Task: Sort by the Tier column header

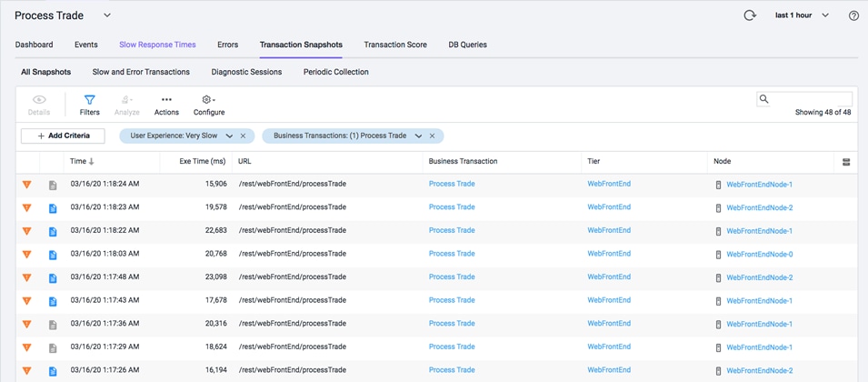Action: (x=594, y=162)
